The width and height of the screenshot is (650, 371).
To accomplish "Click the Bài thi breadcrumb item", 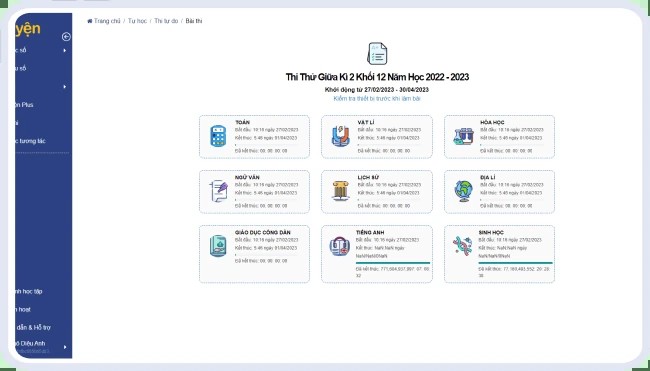I will tap(194, 21).
